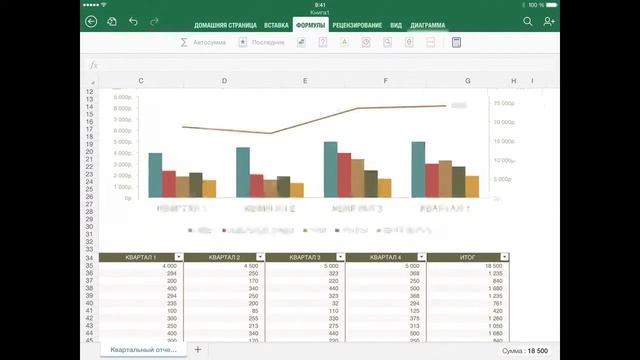
Task: Click in the formula bar input
Action: (x=329, y=64)
